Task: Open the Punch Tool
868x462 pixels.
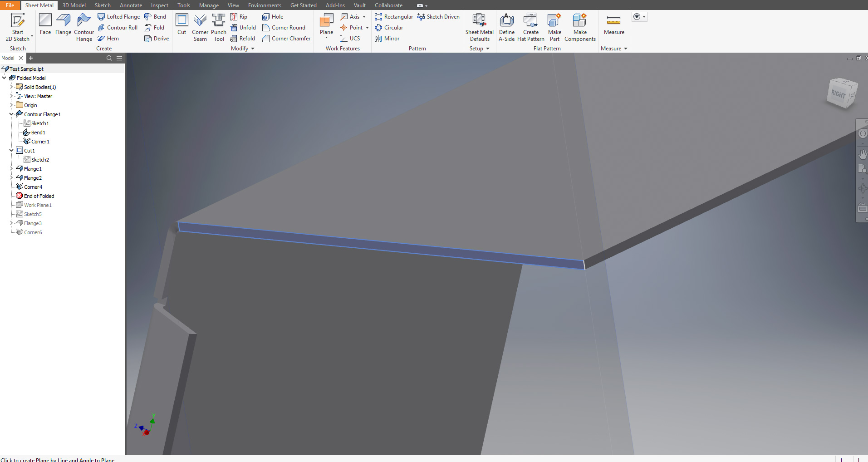Action: click(219, 27)
